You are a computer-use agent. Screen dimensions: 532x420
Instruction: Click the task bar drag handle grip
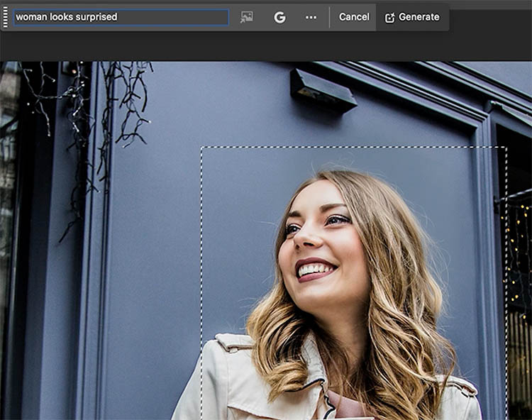[6, 17]
